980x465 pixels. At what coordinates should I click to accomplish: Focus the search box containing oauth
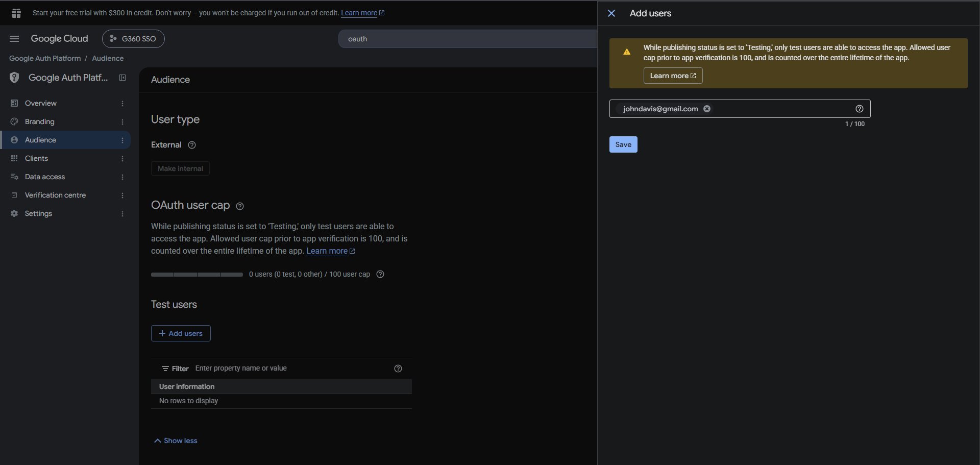coord(468,39)
